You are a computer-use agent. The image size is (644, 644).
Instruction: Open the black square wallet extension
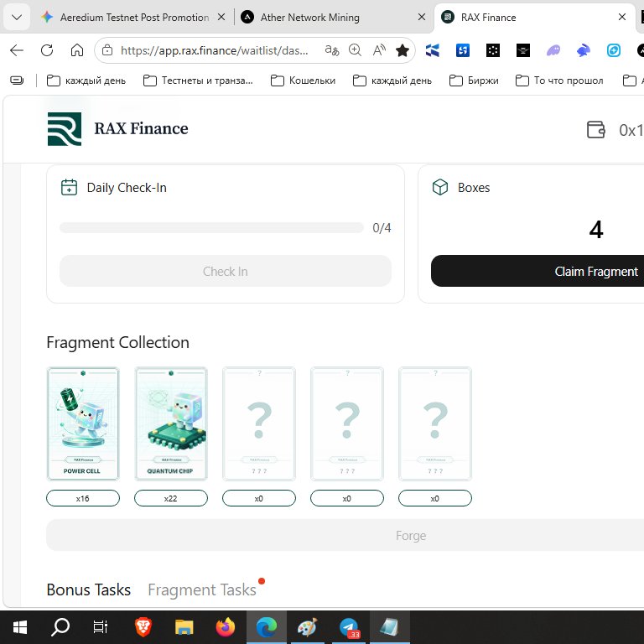tap(523, 50)
